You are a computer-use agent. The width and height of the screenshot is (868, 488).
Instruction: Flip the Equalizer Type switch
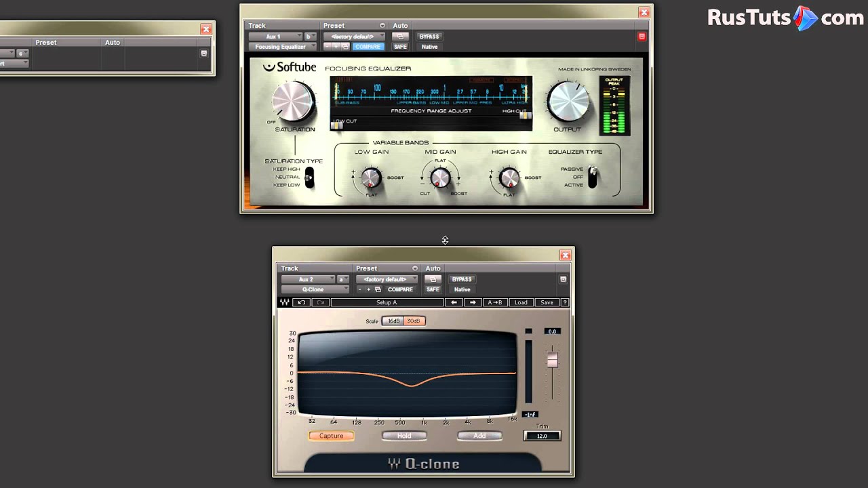point(592,176)
